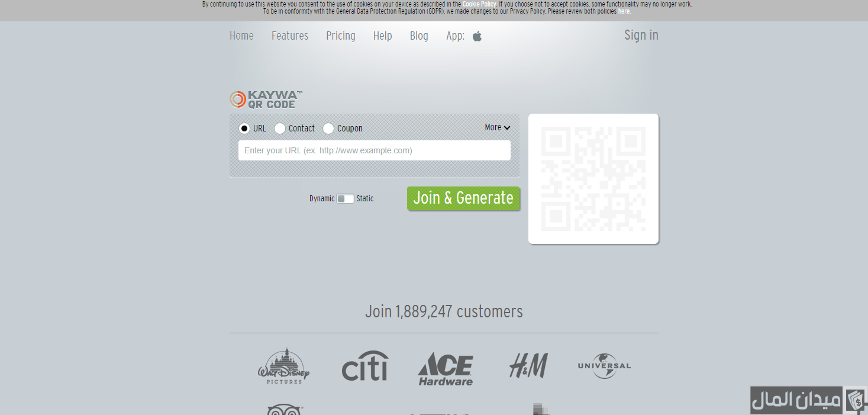
Task: Visit the Blog page
Action: point(419,36)
